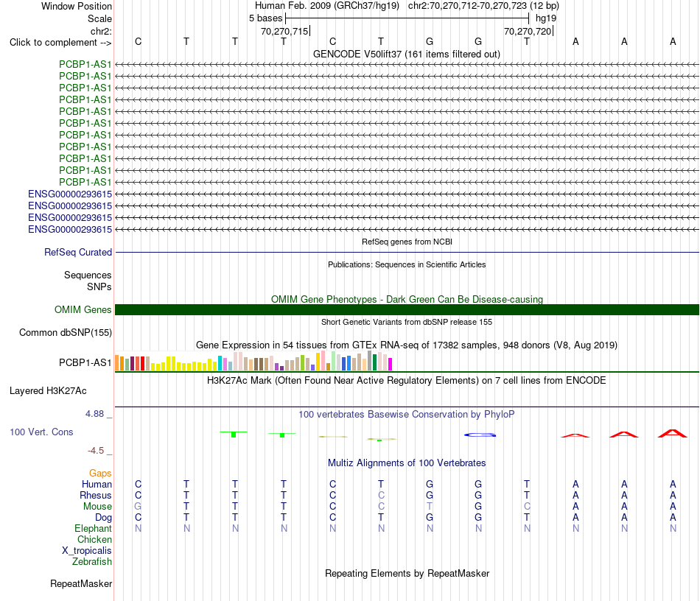Click the 'Zebrafish' alignment row label
Image resolution: width=700 pixels, height=601 pixels.
(x=92, y=561)
